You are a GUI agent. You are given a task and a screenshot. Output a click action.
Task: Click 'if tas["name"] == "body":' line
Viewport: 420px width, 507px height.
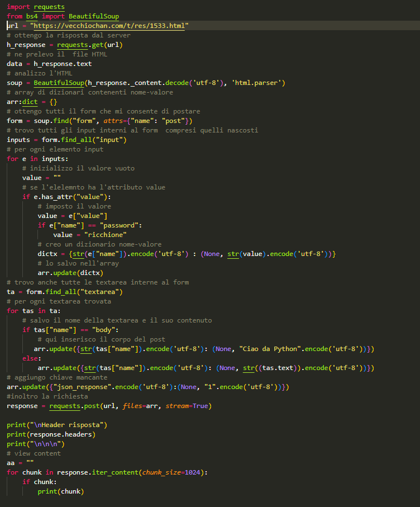click(70, 330)
